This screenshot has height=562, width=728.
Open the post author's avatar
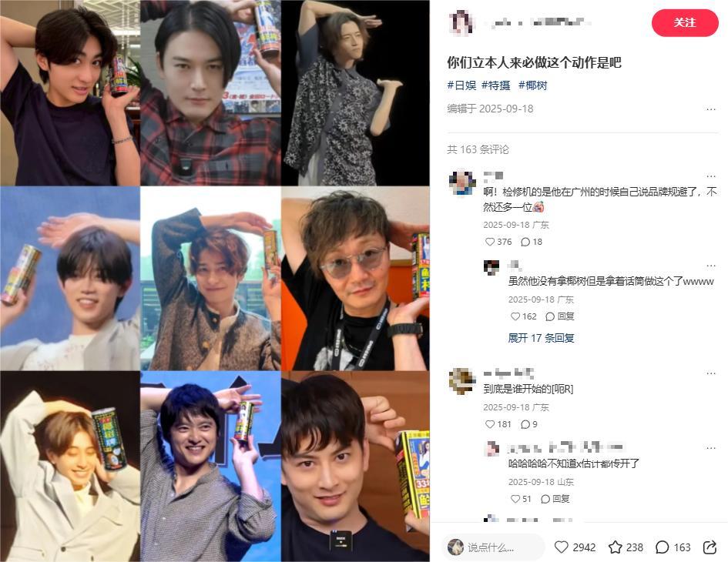tap(461, 23)
